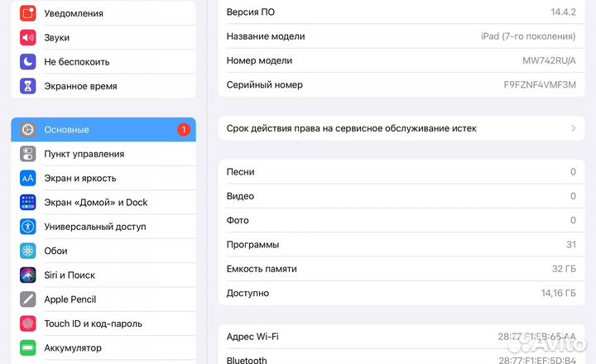Tap the General gear icon

28,130
